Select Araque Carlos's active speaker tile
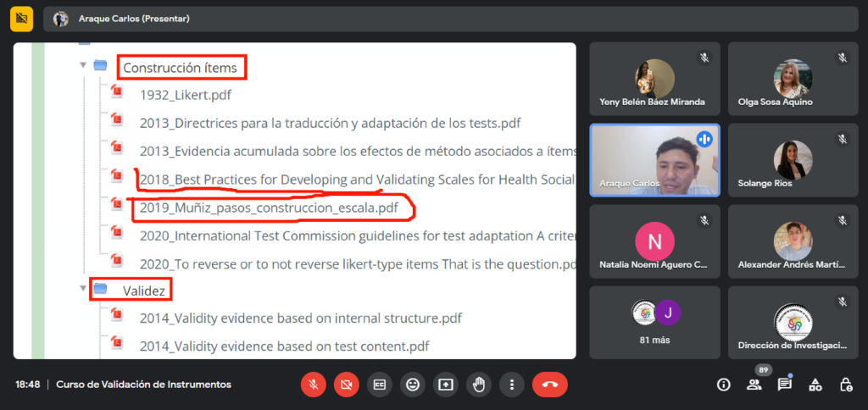 pyautogui.click(x=654, y=160)
